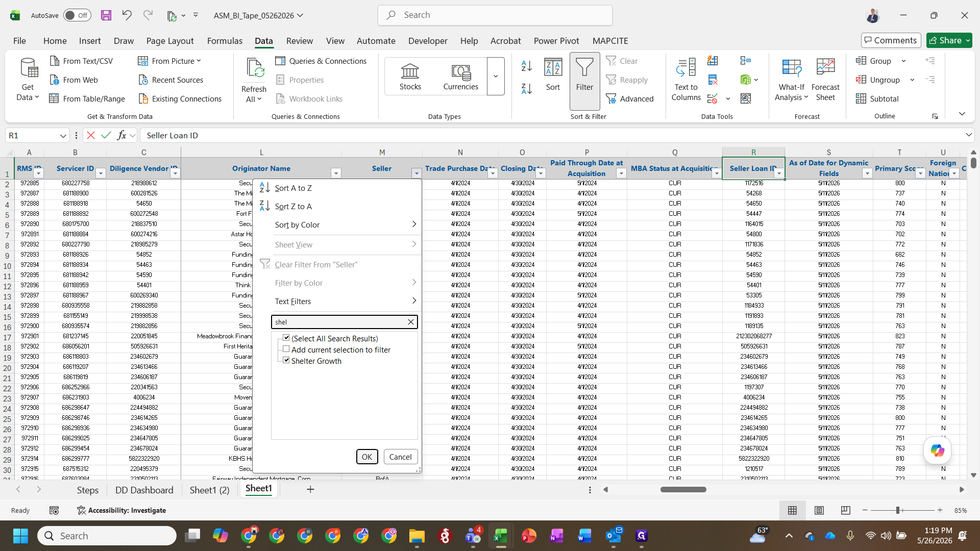Image resolution: width=980 pixels, height=551 pixels.
Task: Click Flash Fill icon
Action: coord(713,61)
